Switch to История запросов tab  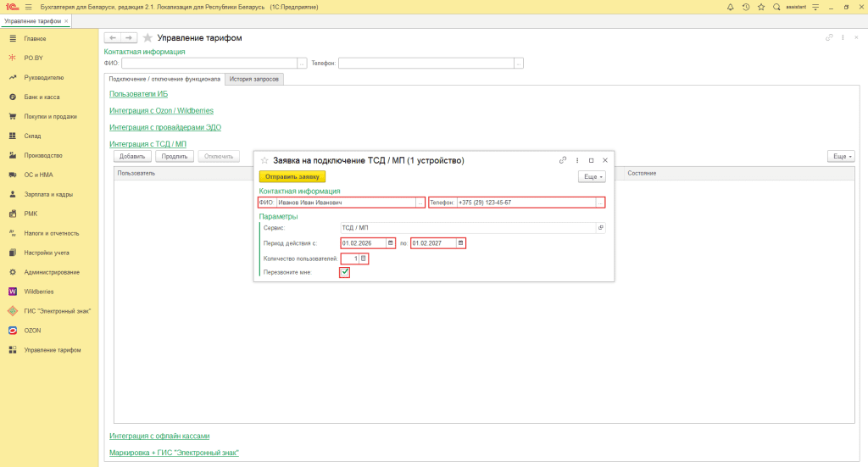pos(255,79)
